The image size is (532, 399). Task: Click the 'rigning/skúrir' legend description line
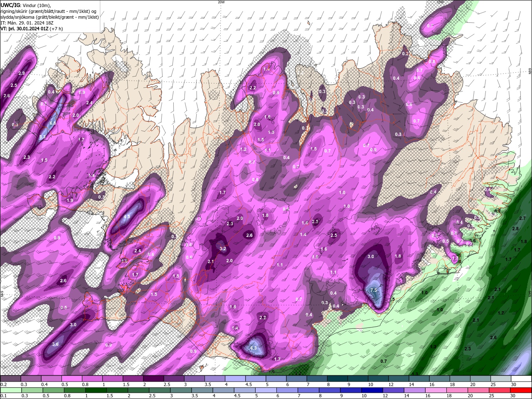(49, 11)
